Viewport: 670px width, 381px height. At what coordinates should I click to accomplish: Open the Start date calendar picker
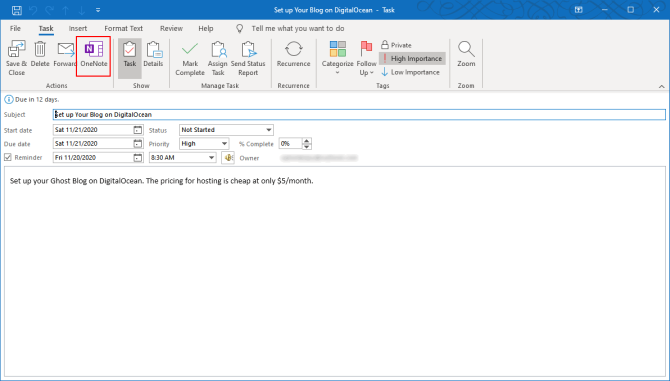138,130
